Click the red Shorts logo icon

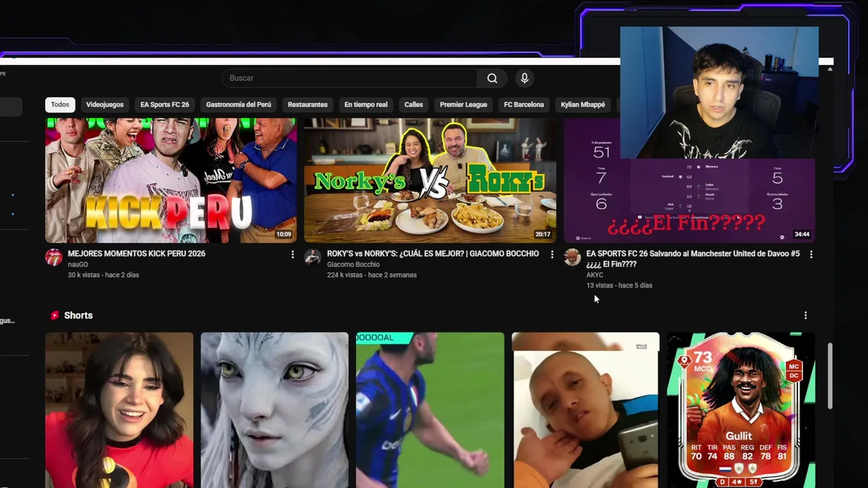point(54,315)
